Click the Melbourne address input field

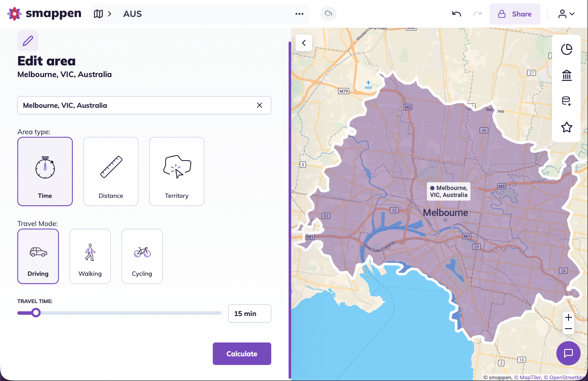[x=144, y=105]
